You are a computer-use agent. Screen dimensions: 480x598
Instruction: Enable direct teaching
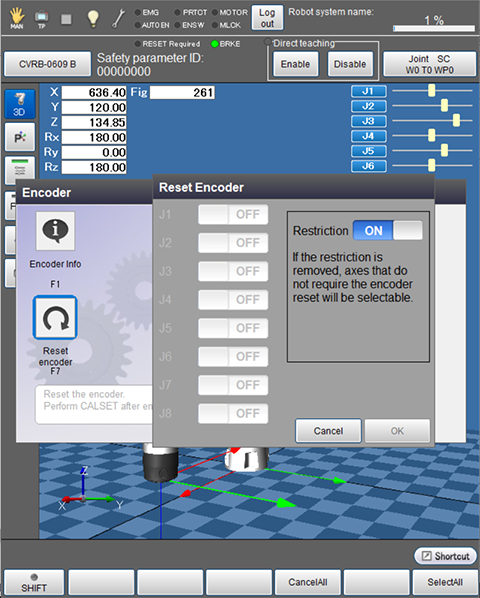click(x=295, y=64)
